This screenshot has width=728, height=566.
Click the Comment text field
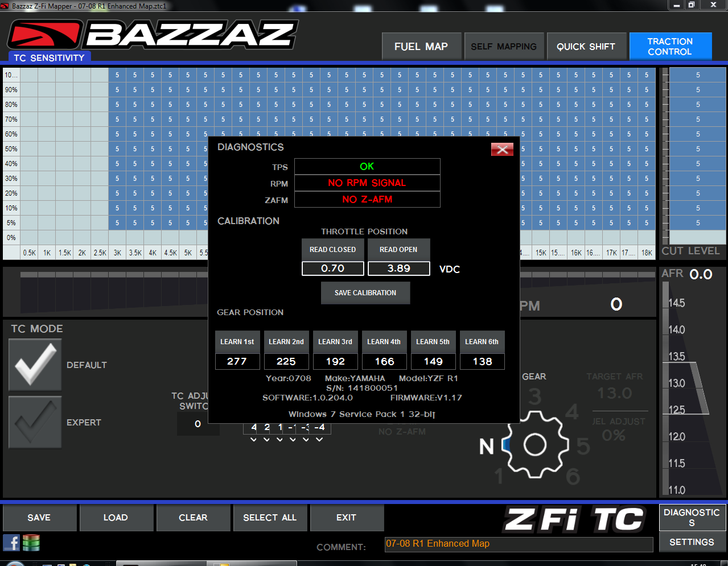pyautogui.click(x=519, y=544)
